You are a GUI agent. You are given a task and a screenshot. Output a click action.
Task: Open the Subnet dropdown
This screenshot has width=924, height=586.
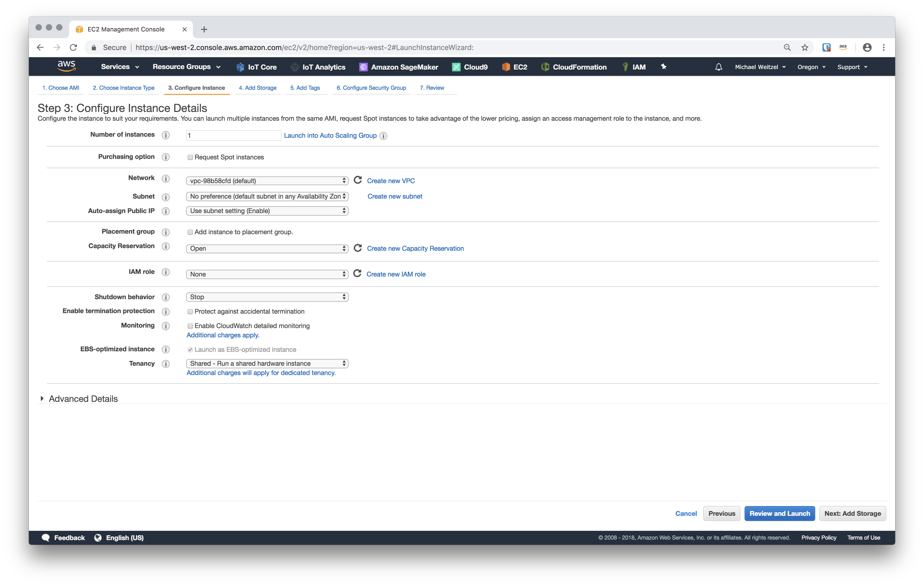pos(267,196)
